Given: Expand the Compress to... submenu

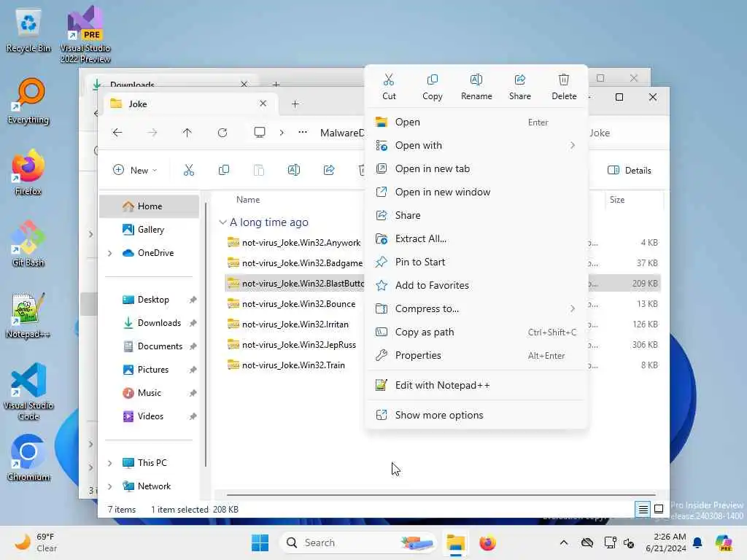Looking at the screenshot, I should point(476,308).
